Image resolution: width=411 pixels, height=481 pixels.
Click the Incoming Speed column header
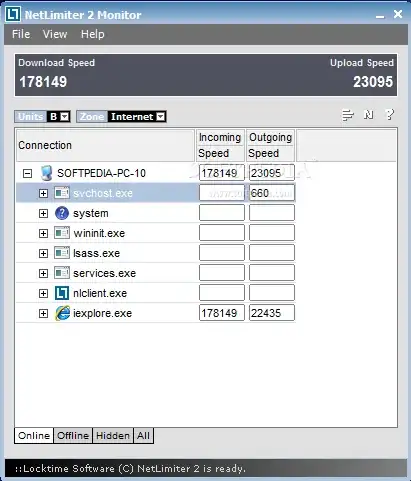pos(220,146)
